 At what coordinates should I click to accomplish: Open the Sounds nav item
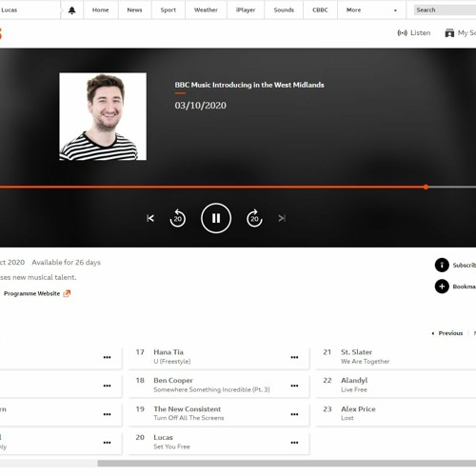284,10
